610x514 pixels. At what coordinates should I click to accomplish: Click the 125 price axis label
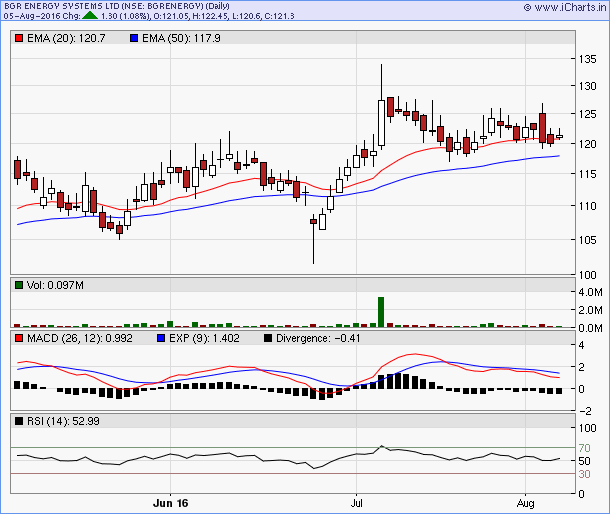[587, 114]
